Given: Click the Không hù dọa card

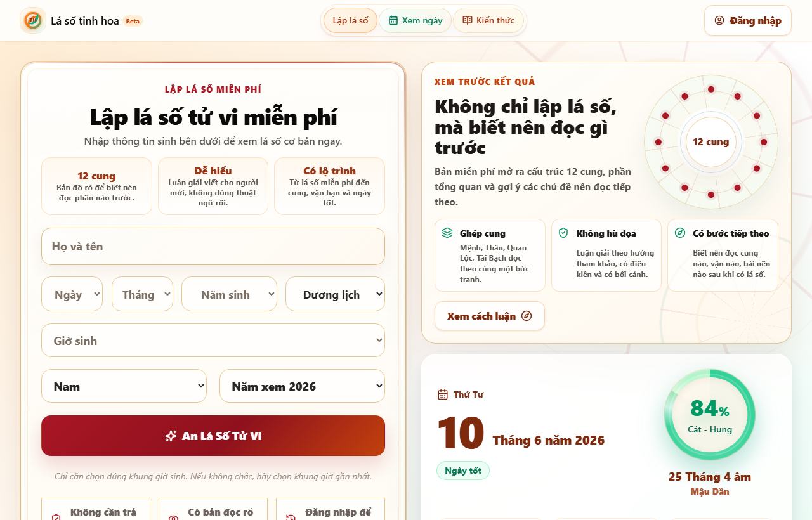Looking at the screenshot, I should [606, 255].
